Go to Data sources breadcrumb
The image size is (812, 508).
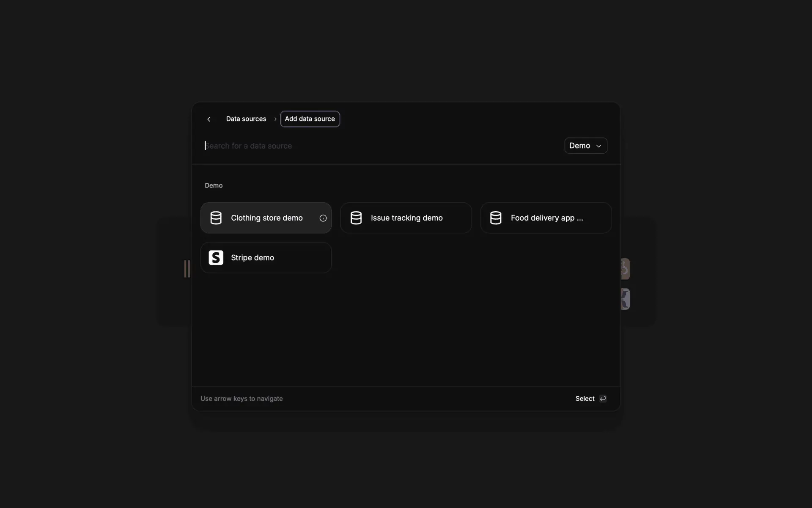(x=246, y=119)
